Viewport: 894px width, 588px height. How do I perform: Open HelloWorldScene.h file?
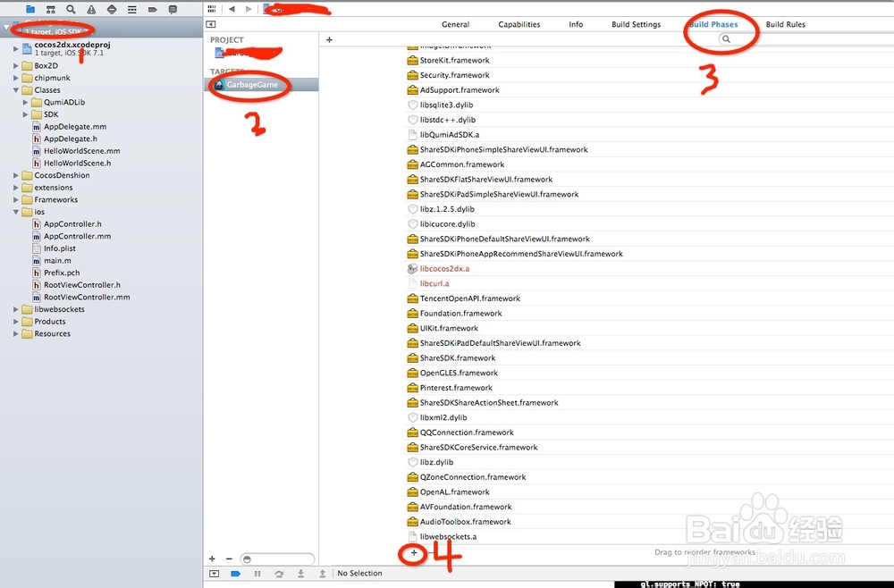pos(78,163)
